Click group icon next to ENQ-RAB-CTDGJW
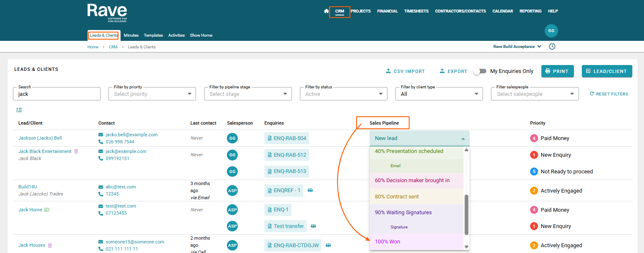This screenshot has height=253, width=644. click(329, 245)
